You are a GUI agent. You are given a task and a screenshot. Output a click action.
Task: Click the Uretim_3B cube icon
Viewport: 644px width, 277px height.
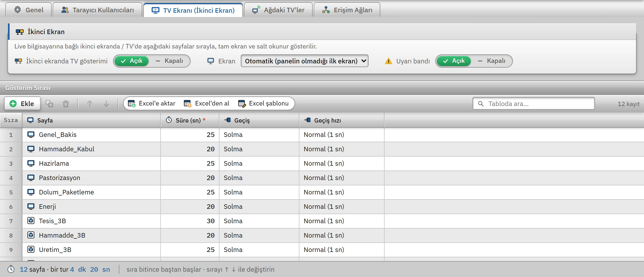(31, 250)
